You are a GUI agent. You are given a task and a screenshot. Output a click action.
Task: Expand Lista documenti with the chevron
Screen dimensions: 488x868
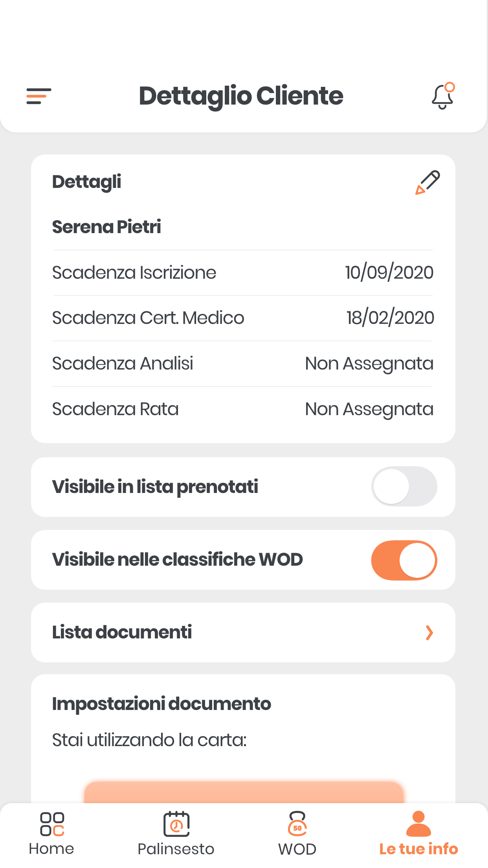[x=429, y=633]
